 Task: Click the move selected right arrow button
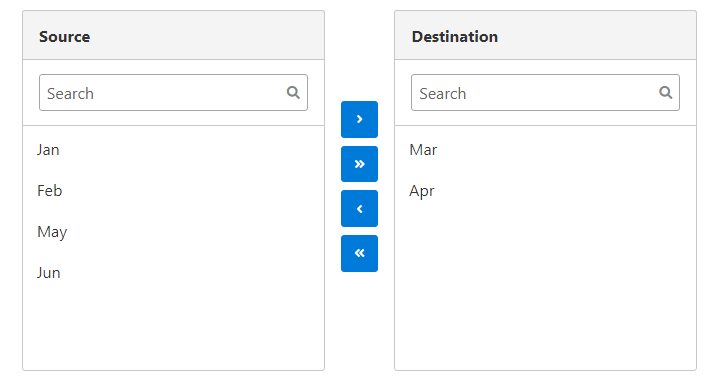[359, 119]
